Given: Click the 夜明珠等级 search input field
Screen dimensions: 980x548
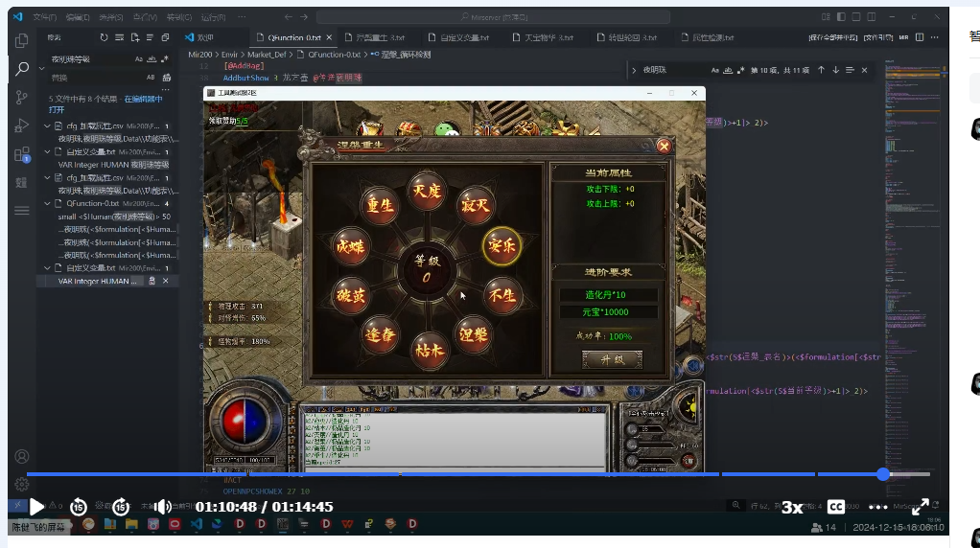Looking at the screenshot, I should point(88,58).
